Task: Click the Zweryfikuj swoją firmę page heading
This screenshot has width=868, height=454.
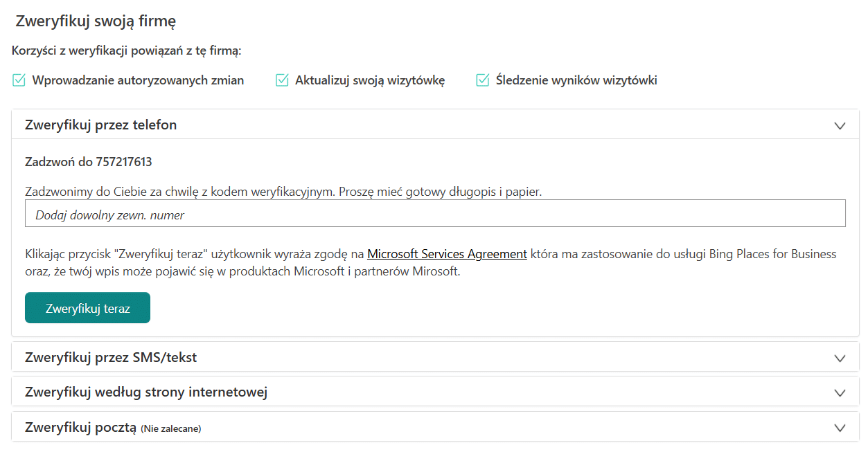Action: pos(96,21)
